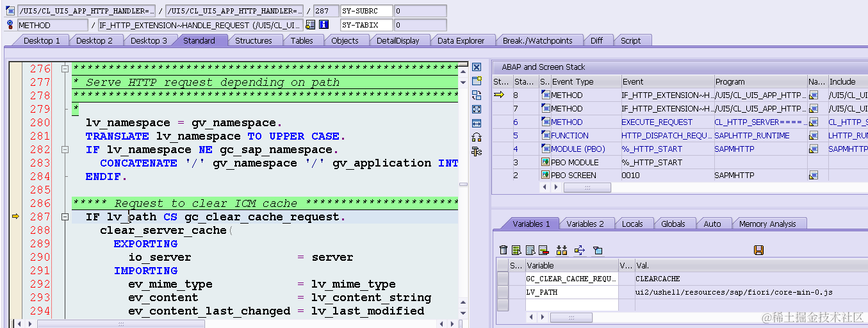Click the delete-row icon in variables toolbar
Screen dimensions: 868x328
pyautogui.click(x=543, y=250)
